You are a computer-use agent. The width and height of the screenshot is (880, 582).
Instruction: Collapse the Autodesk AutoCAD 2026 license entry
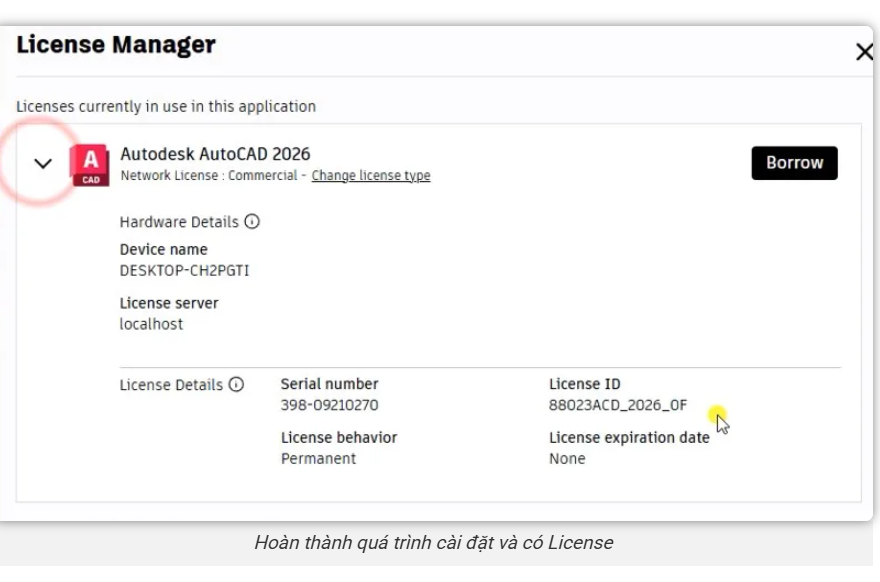coord(42,163)
